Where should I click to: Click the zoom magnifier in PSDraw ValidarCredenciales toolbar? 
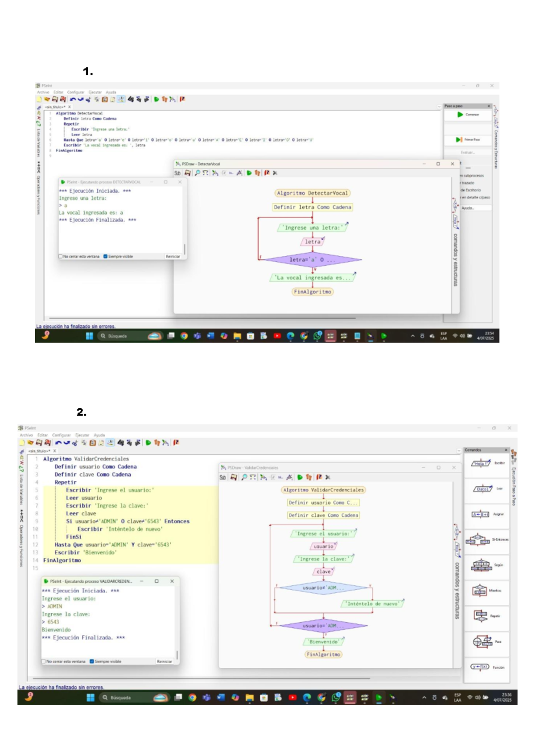pyautogui.click(x=244, y=477)
